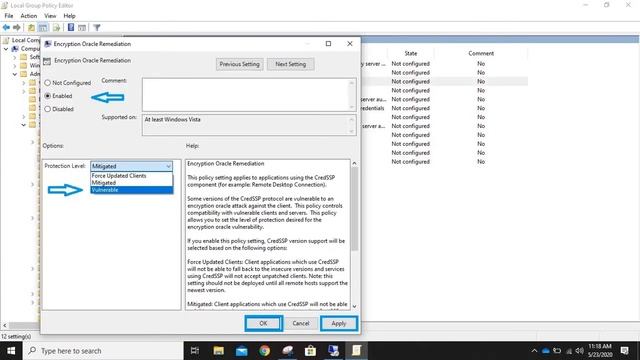
Task: Open the Protection Level combo box
Action: (x=131, y=166)
